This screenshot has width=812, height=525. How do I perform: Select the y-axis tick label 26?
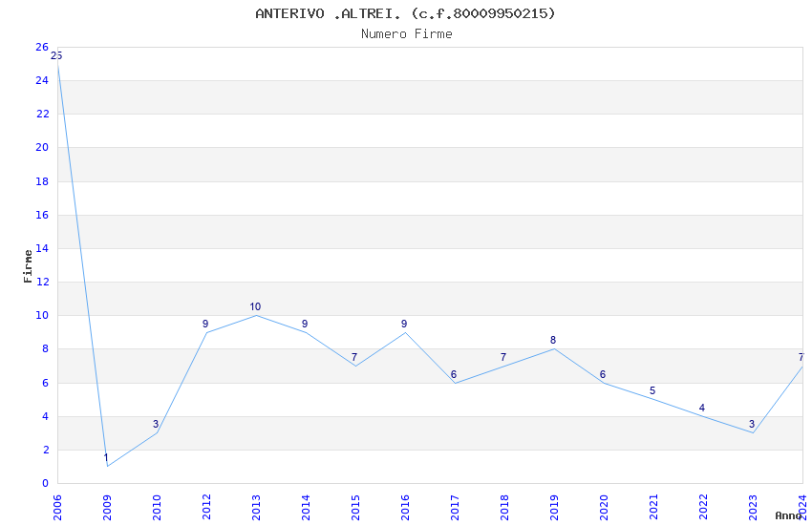(42, 47)
